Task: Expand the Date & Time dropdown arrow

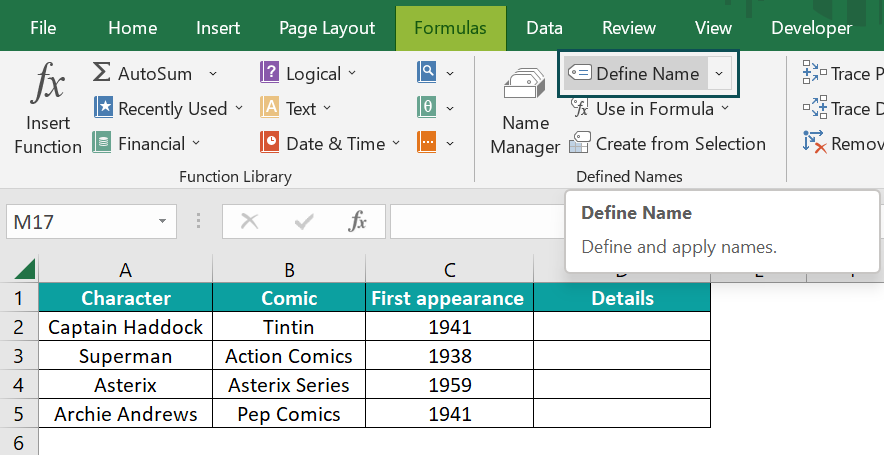Action: 396,143
